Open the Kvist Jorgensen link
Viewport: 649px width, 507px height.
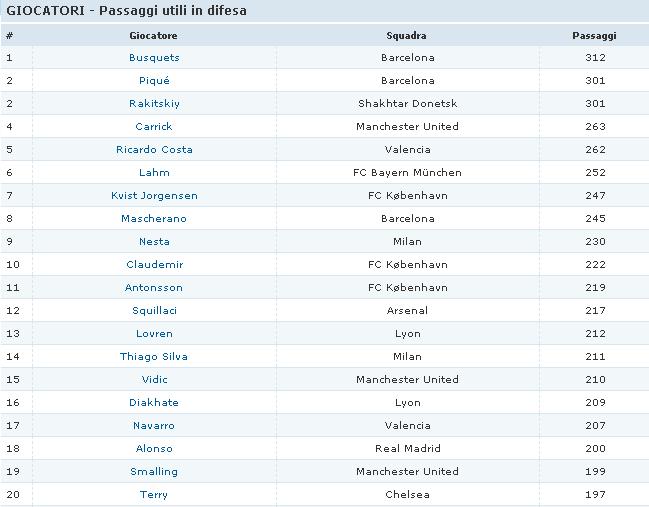click(154, 196)
